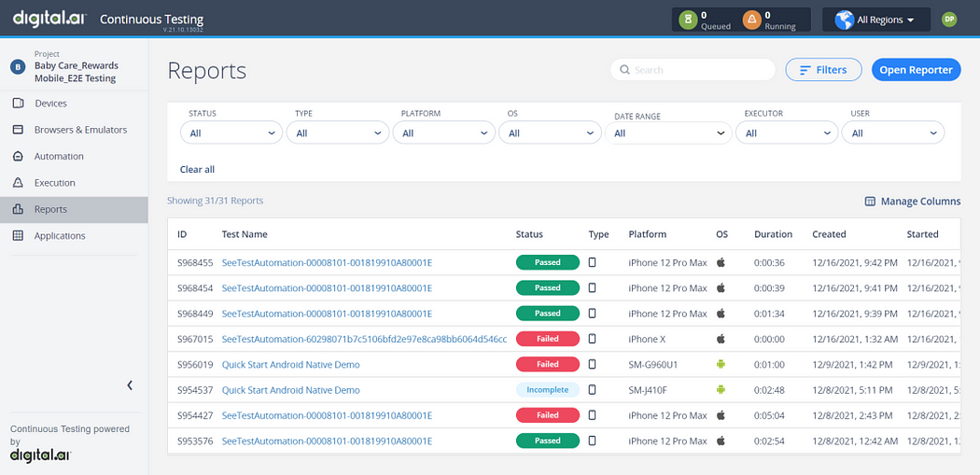Screen dimensions: 980x475
Task: Click the green Queued hourglass icon
Action: [688, 20]
